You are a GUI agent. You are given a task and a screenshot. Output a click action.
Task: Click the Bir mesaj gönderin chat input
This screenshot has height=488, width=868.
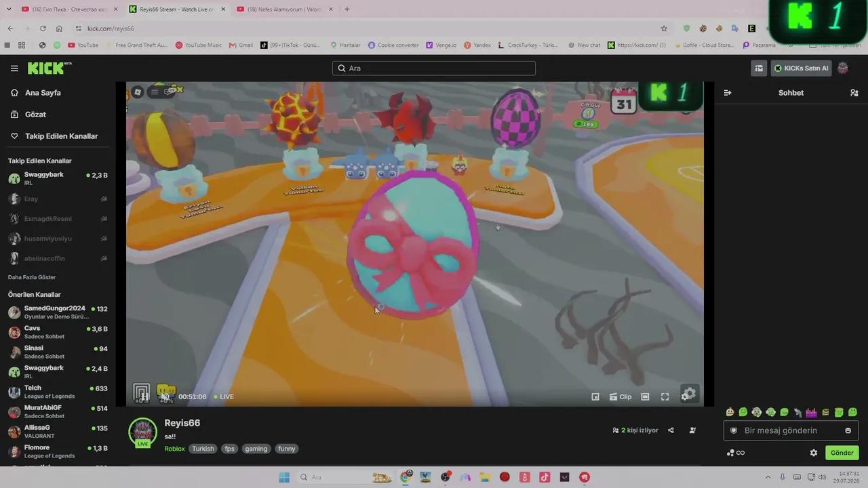(x=791, y=430)
